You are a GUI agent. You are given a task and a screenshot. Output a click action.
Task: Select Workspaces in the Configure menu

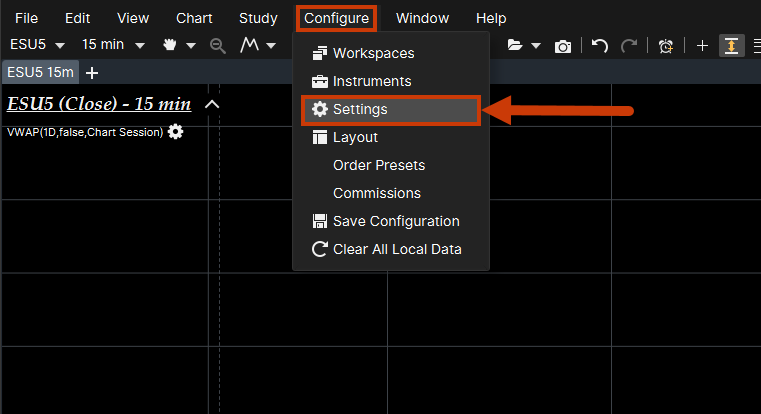tap(373, 53)
